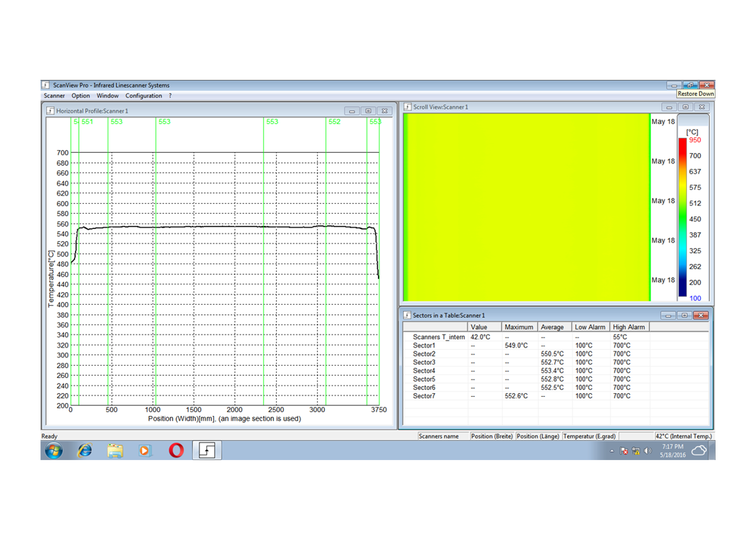This screenshot has width=756, height=540.
Task: Click the network warning tray icon
Action: point(636,451)
